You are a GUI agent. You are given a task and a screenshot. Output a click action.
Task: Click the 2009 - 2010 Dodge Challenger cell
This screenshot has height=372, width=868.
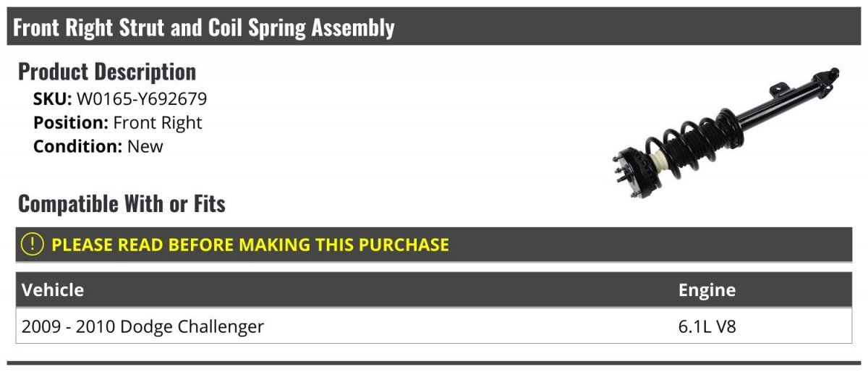tap(142, 327)
